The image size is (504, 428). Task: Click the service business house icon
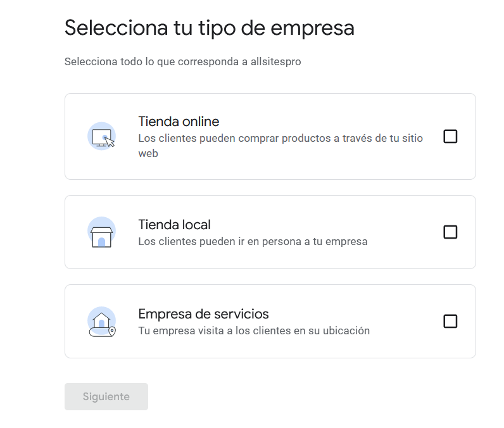[x=101, y=322]
